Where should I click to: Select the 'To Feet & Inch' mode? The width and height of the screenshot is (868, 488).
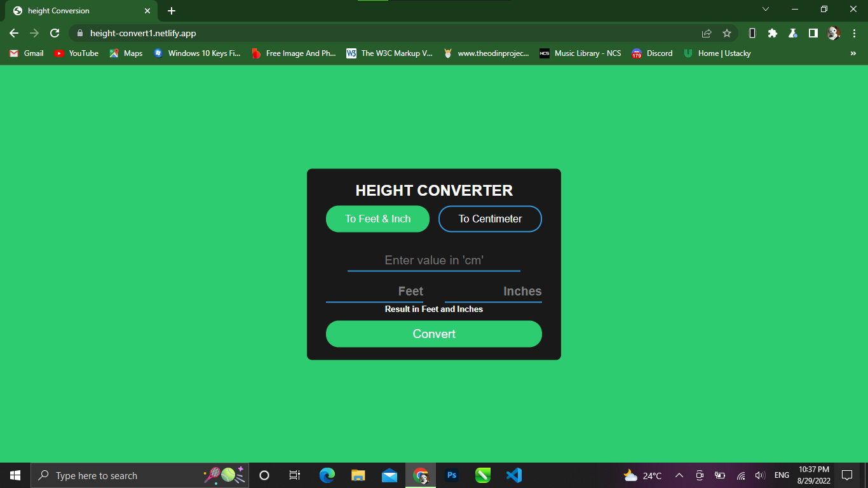(x=377, y=219)
